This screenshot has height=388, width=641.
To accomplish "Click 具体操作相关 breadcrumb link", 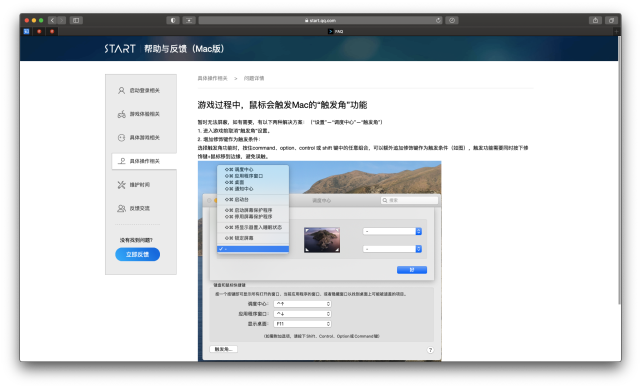I will [213, 78].
